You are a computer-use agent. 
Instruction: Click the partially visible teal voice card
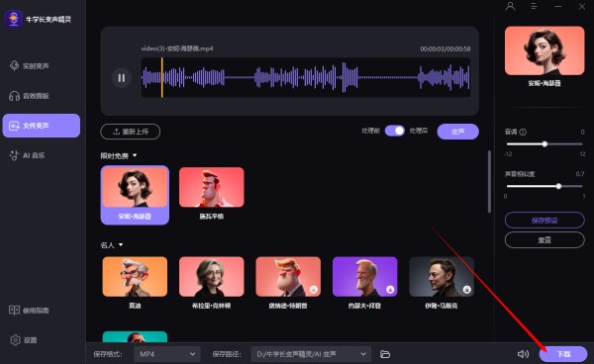pos(135,336)
